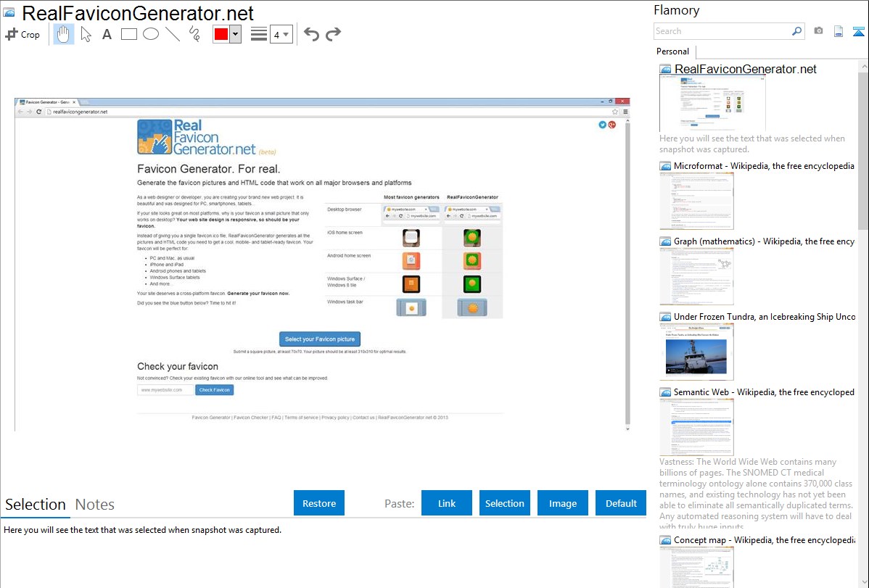Image resolution: width=869 pixels, height=588 pixels.
Task: Click the line thickness icon
Action: pyautogui.click(x=259, y=34)
